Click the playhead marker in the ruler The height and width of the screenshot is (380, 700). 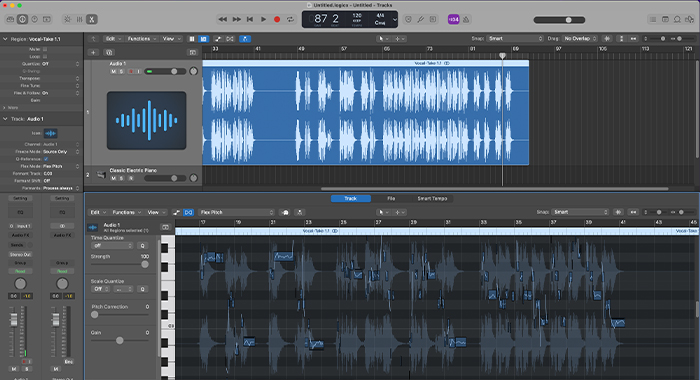(x=502, y=56)
